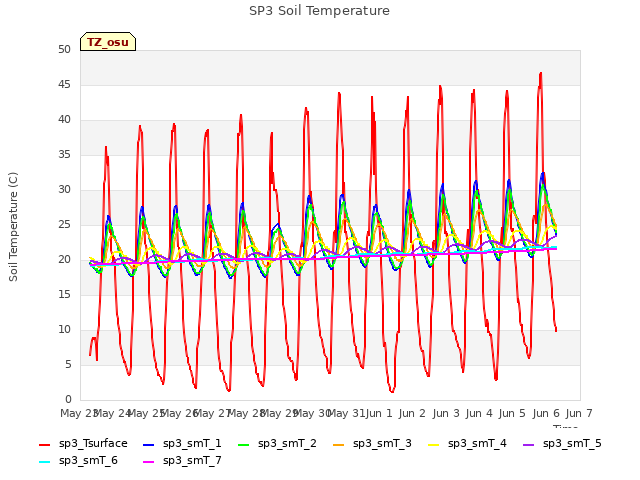Click the sp3_smT_6 legend label
Screen dimensions: 640x480
[88, 460]
